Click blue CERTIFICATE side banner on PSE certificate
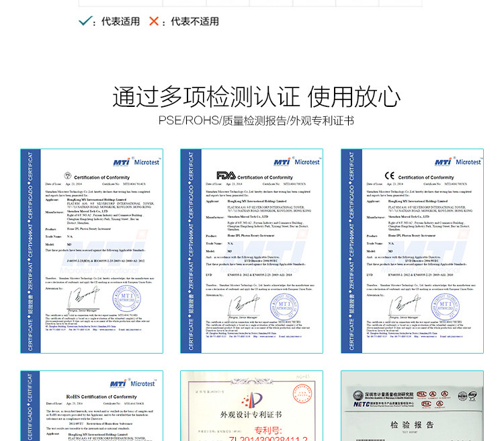 (x=30, y=251)
